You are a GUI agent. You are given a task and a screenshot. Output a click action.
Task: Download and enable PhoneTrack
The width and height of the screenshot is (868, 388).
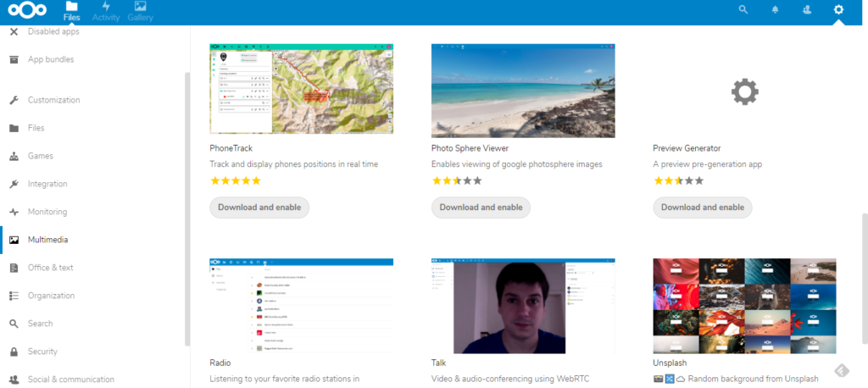pyautogui.click(x=259, y=208)
